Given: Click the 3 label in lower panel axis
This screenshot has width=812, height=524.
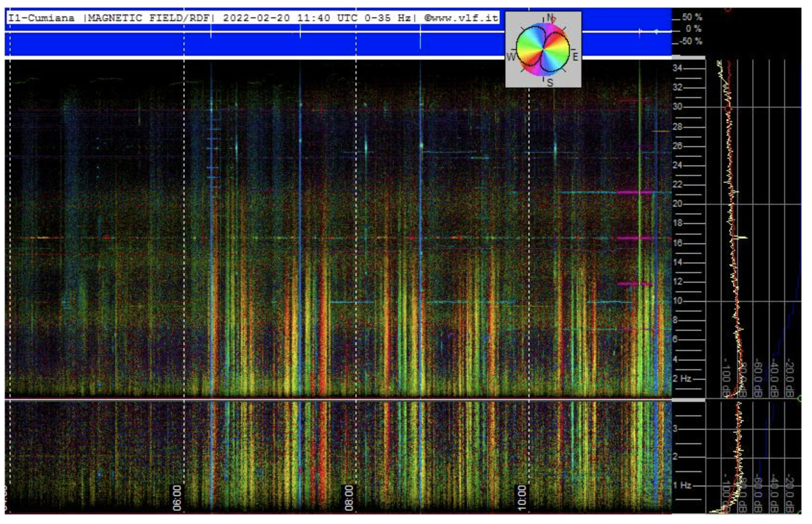Looking at the screenshot, I should tap(675, 428).
